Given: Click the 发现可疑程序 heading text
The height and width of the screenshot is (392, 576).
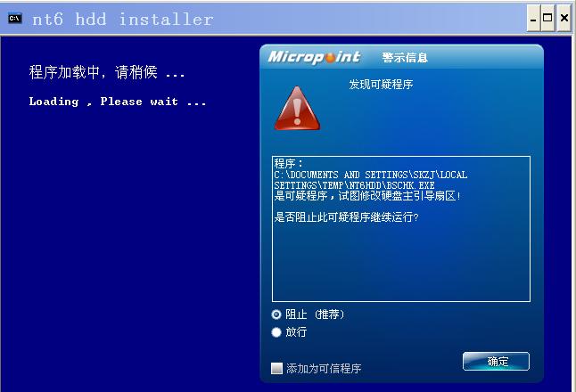Looking at the screenshot, I should point(381,85).
